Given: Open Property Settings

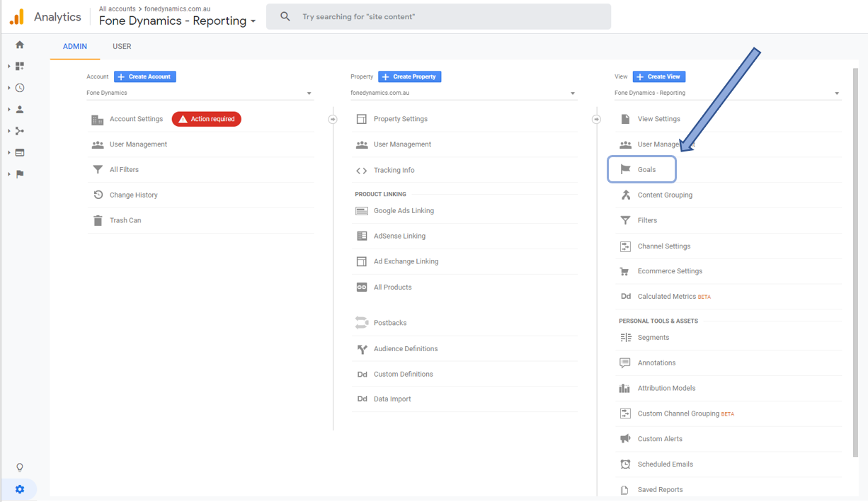Looking at the screenshot, I should tap(401, 119).
